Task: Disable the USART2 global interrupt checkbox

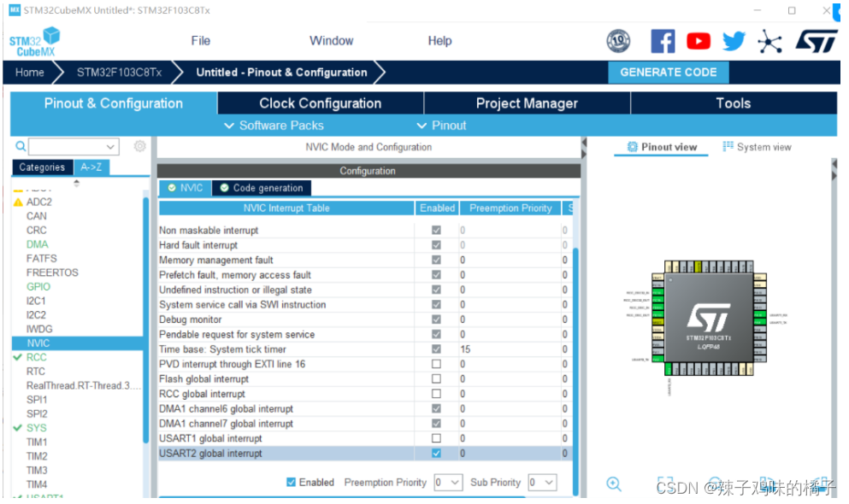Action: [436, 453]
